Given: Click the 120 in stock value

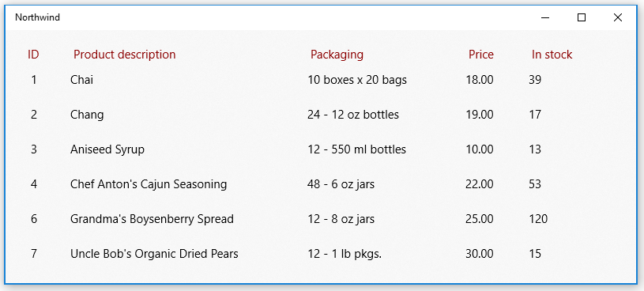Looking at the screenshot, I should pos(538,219).
